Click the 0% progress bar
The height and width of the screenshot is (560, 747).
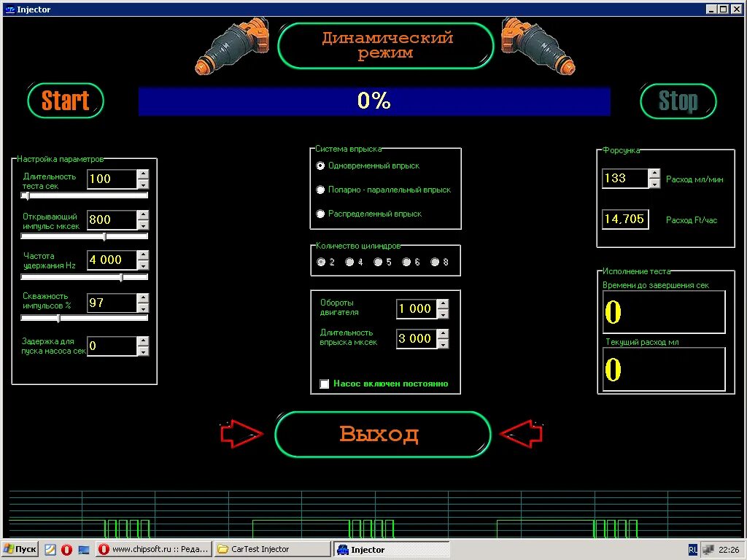pyautogui.click(x=374, y=101)
